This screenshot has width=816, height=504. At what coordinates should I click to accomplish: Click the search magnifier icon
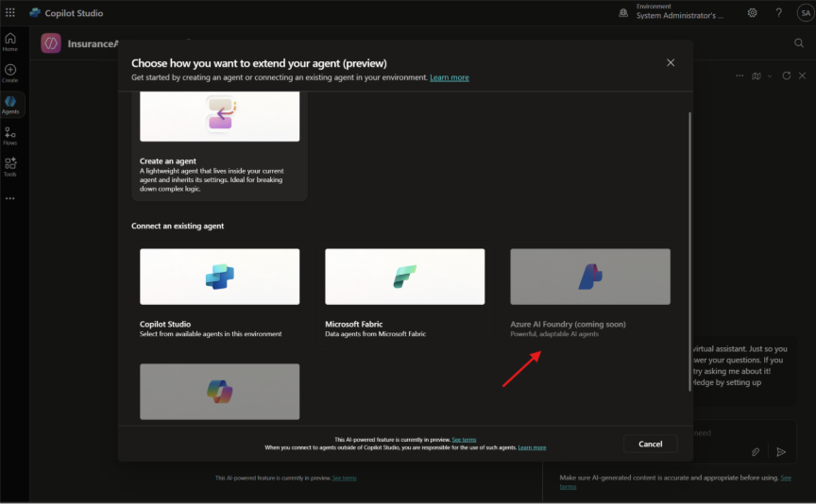[799, 43]
